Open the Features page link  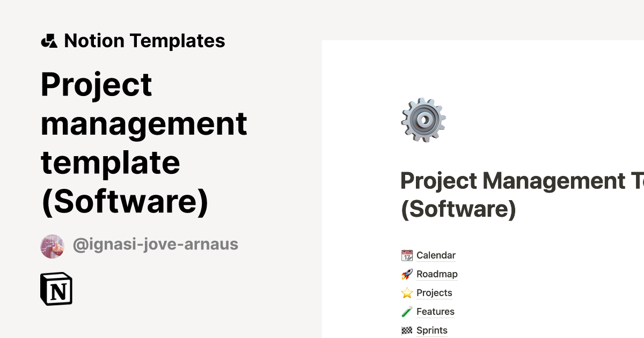[x=435, y=311]
